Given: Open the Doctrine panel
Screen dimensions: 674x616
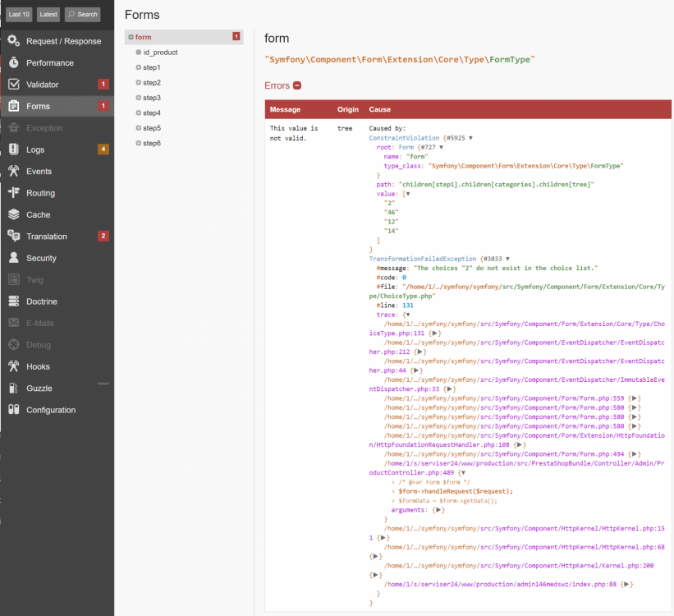Looking at the screenshot, I should pyautogui.click(x=57, y=301).
